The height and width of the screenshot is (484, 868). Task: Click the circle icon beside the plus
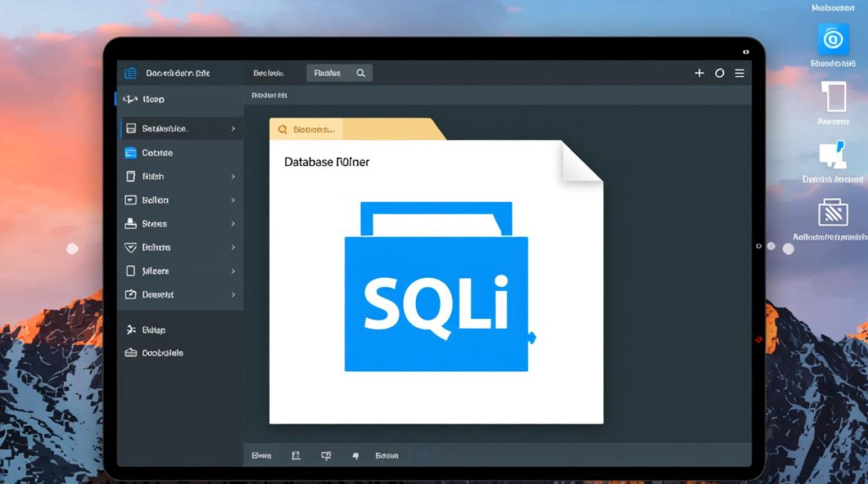pos(719,73)
